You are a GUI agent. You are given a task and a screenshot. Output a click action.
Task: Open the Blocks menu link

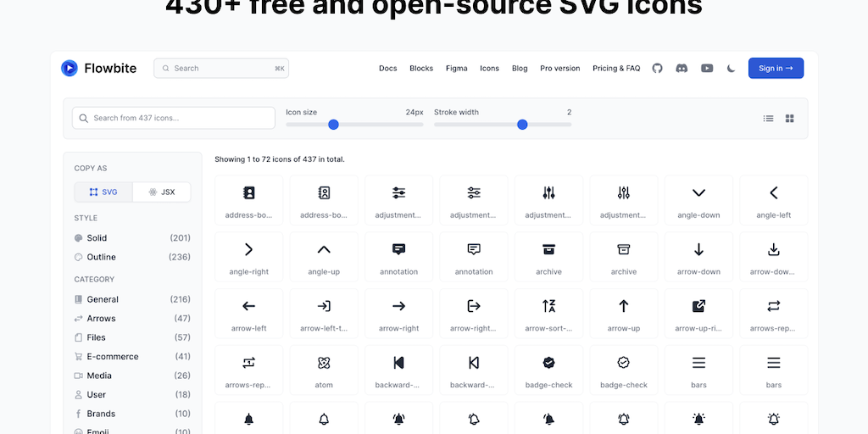421,68
